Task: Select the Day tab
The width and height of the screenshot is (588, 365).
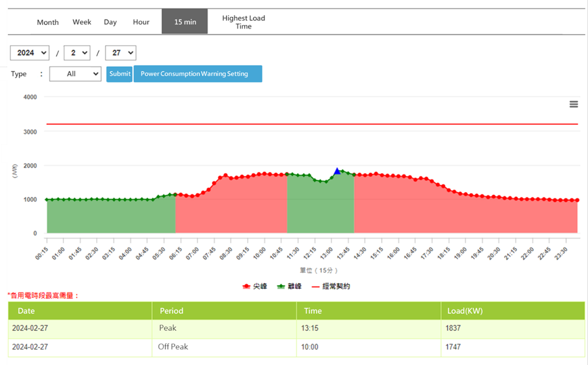Action: tap(110, 22)
